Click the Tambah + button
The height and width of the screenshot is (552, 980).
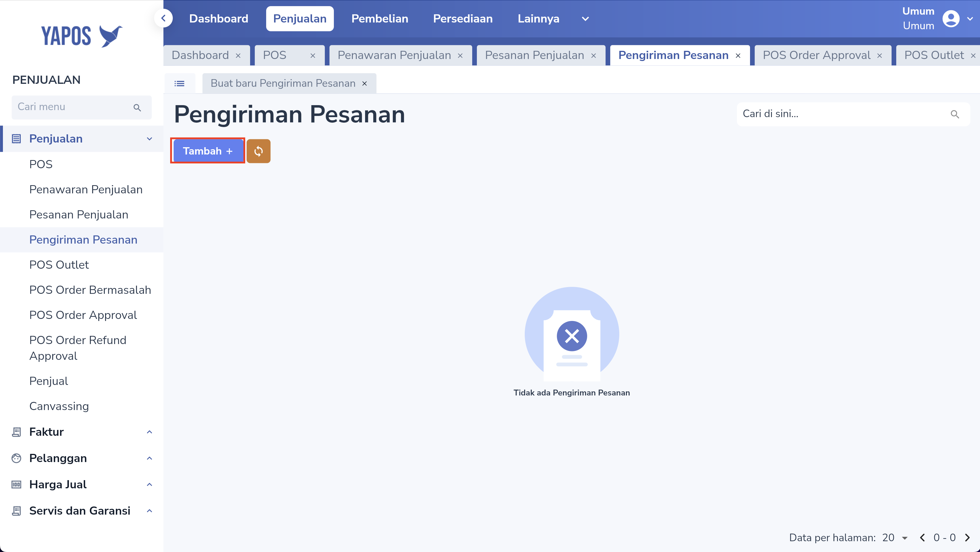click(208, 151)
